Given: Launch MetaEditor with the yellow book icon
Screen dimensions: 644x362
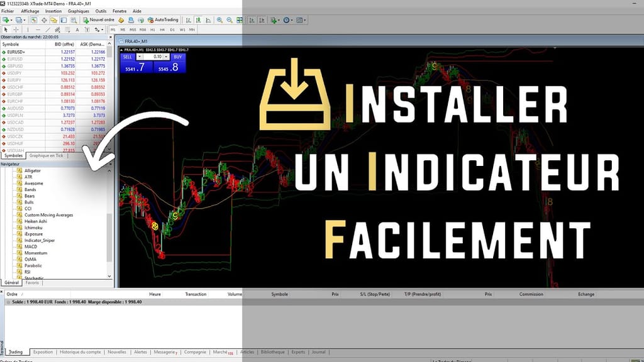Looking at the screenshot, I should (121, 19).
